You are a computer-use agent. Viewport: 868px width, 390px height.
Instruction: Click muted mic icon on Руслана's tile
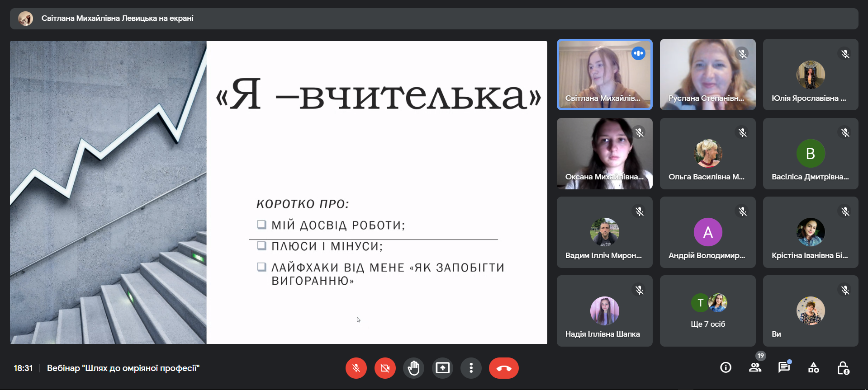(742, 54)
